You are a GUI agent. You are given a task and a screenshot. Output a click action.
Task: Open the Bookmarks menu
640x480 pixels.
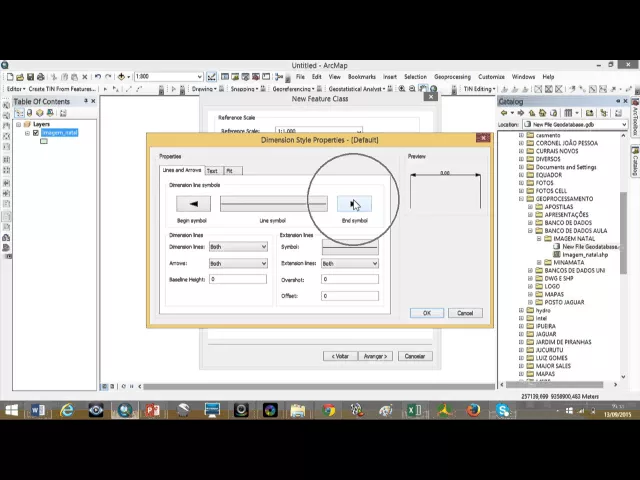click(x=362, y=77)
